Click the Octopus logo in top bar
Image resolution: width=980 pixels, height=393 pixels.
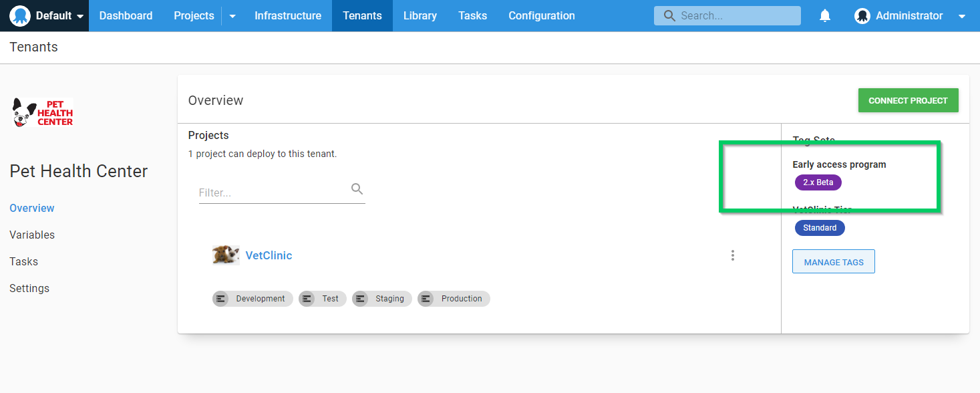(x=20, y=16)
